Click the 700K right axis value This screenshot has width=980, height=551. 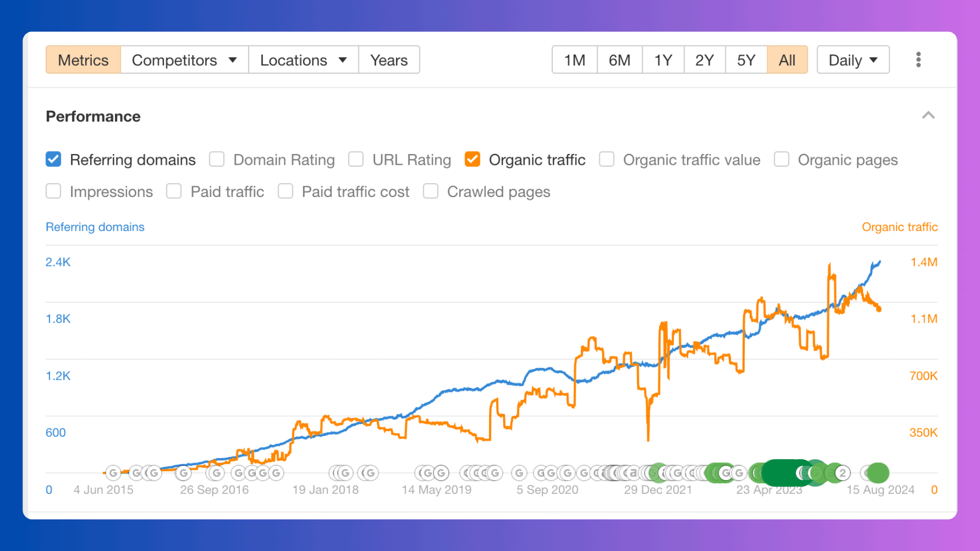[x=923, y=375]
